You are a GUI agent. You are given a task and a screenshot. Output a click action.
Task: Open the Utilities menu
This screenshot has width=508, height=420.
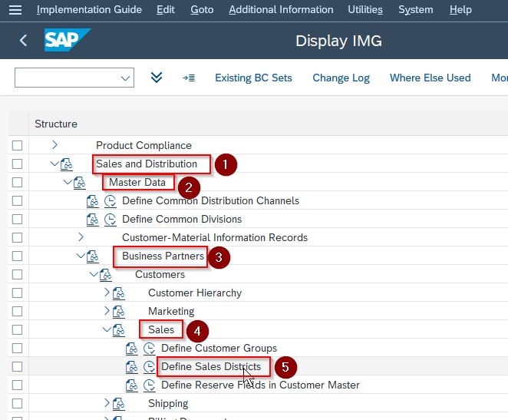[x=365, y=10]
